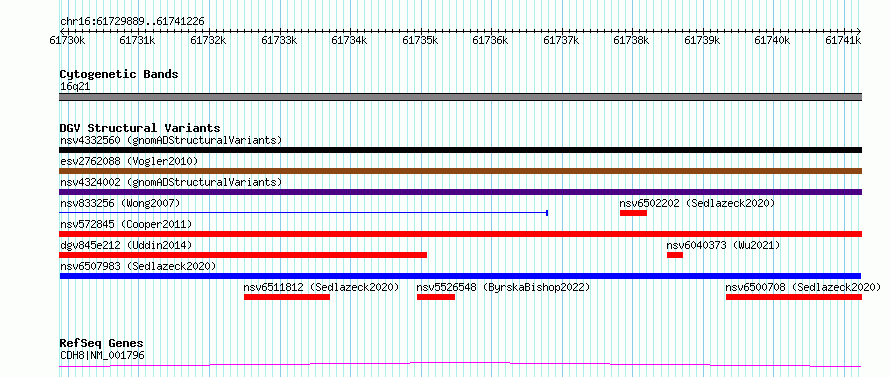The width and height of the screenshot is (890, 377).
Task: Click the 61739k ruler tick label
Action: [702, 40]
